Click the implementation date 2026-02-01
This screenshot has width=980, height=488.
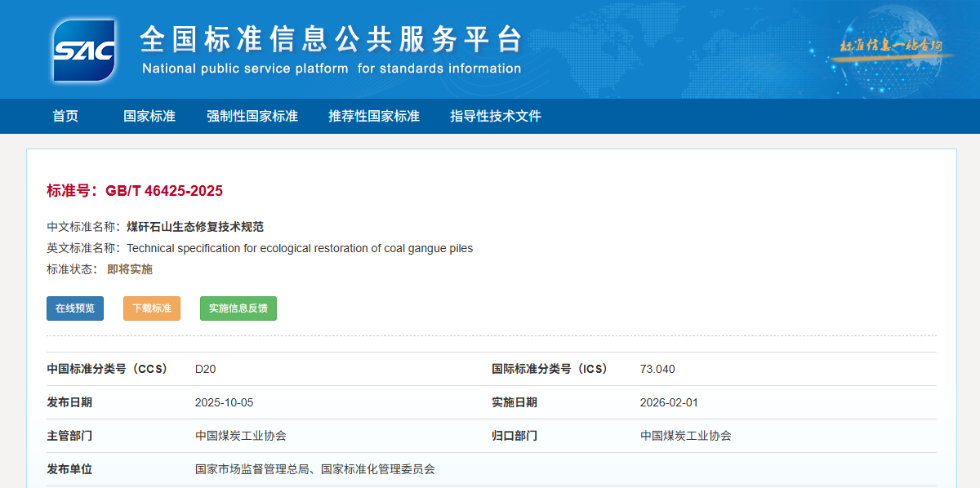(x=669, y=402)
